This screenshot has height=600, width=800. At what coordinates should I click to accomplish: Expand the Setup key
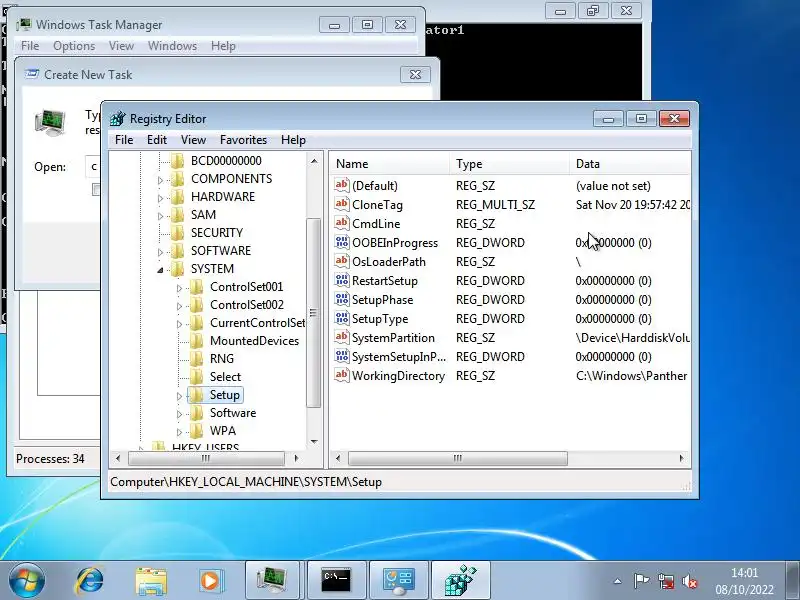(179, 396)
